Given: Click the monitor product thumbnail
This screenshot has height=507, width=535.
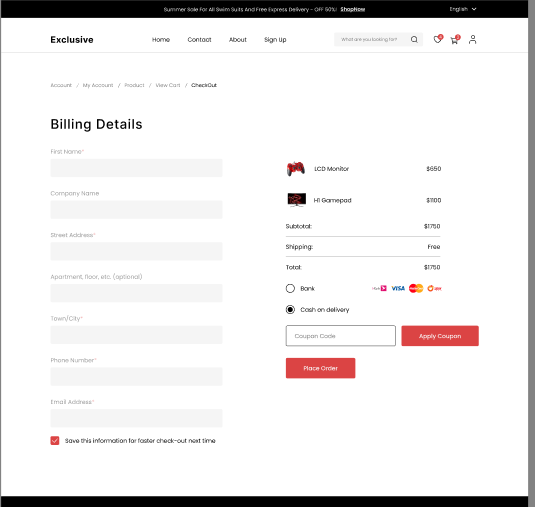Looking at the screenshot, I should coord(297,200).
